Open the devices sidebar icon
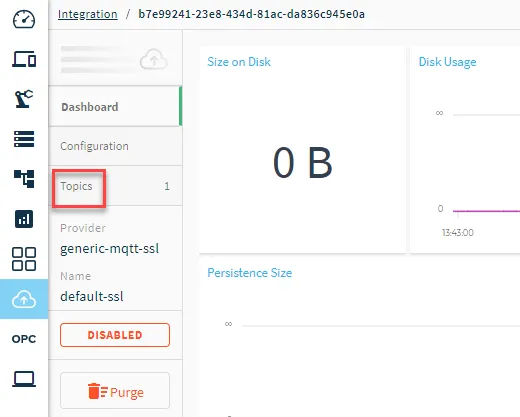Screen dimensions: 520x417 tap(24, 59)
